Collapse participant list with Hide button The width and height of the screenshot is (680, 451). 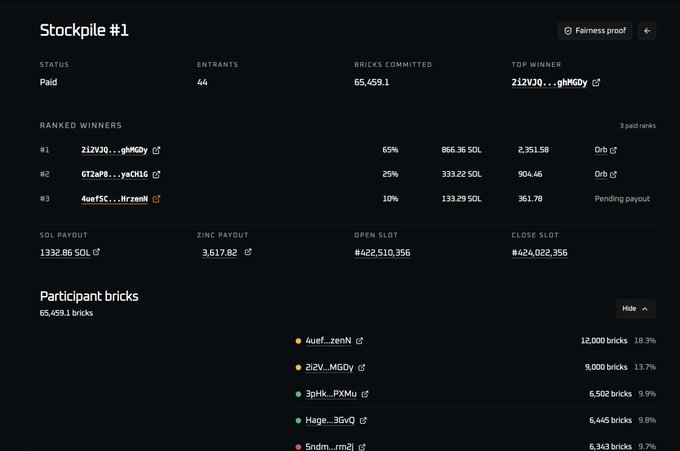pos(635,309)
